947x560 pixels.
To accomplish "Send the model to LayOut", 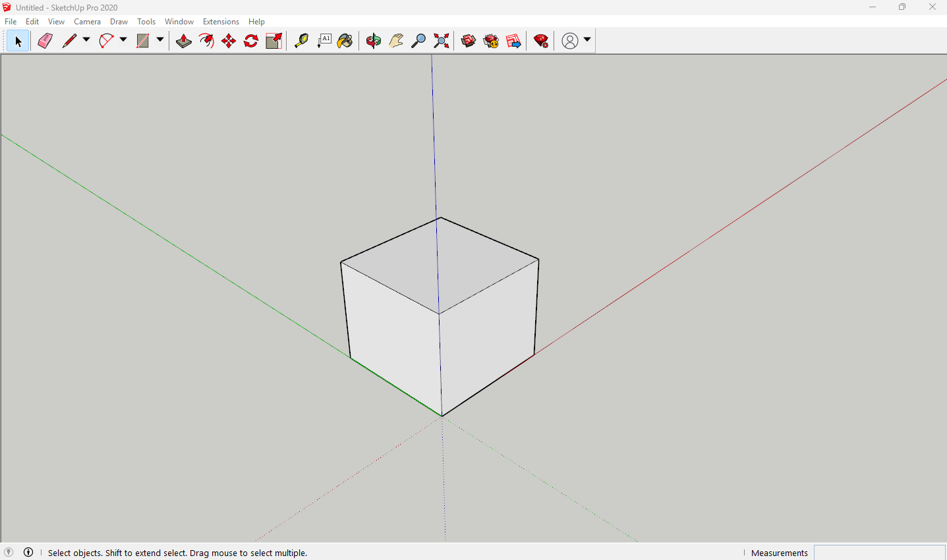I will pyautogui.click(x=513, y=40).
